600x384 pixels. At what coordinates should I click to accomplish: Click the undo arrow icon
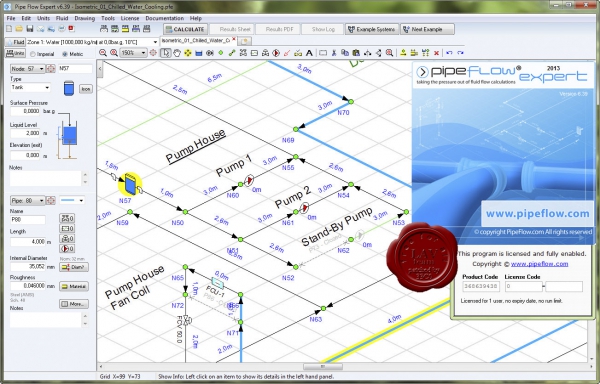click(449, 53)
